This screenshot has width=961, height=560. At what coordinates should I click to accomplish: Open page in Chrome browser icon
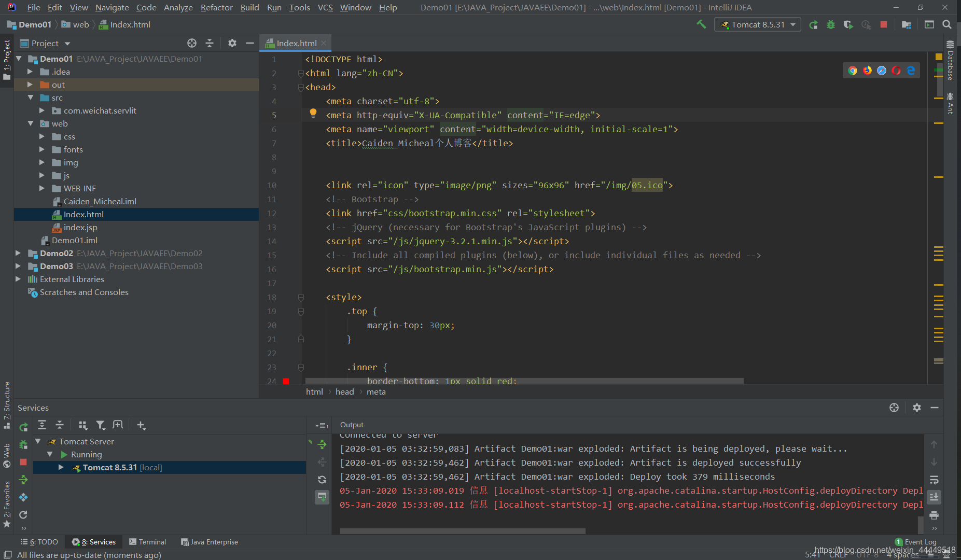click(x=853, y=71)
